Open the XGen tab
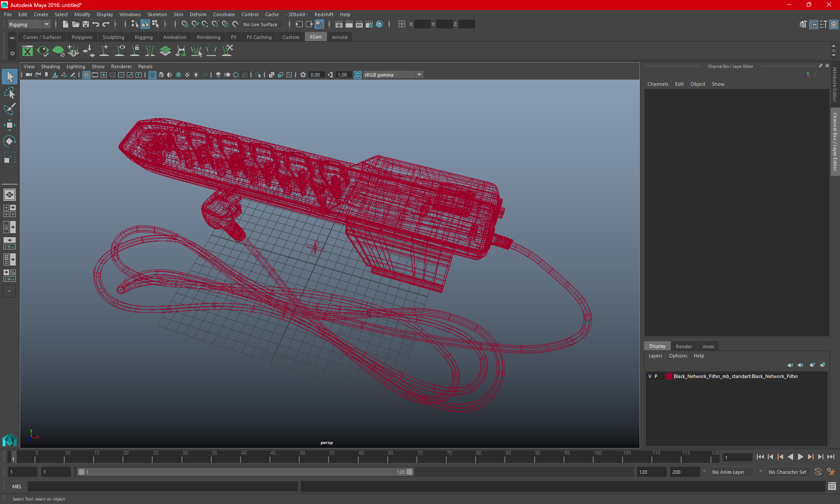Image resolution: width=840 pixels, height=504 pixels. tap(315, 37)
